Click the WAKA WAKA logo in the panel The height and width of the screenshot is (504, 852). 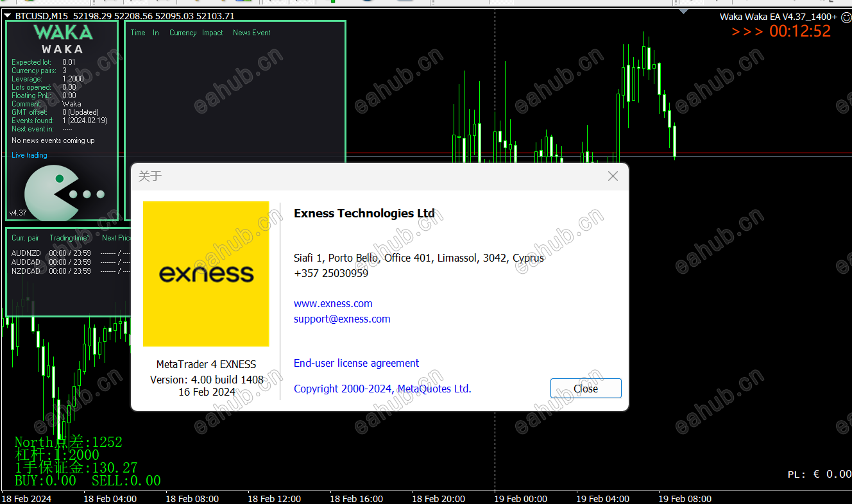click(63, 38)
